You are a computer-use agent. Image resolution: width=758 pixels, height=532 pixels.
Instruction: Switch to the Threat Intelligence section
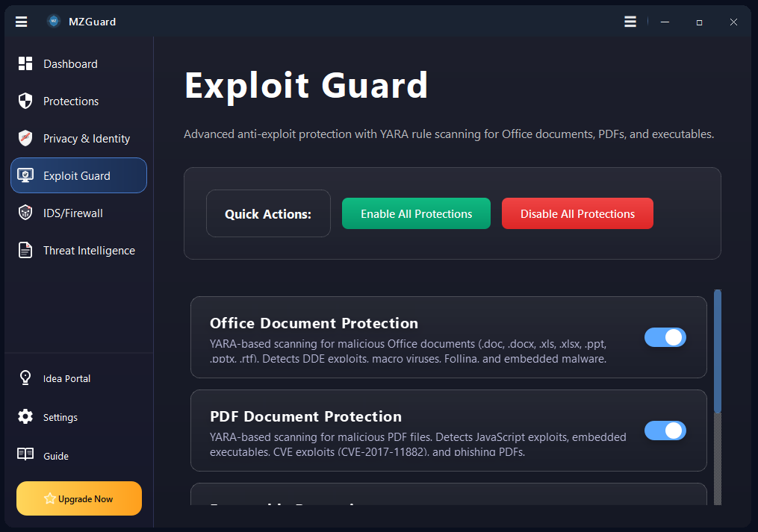click(89, 250)
